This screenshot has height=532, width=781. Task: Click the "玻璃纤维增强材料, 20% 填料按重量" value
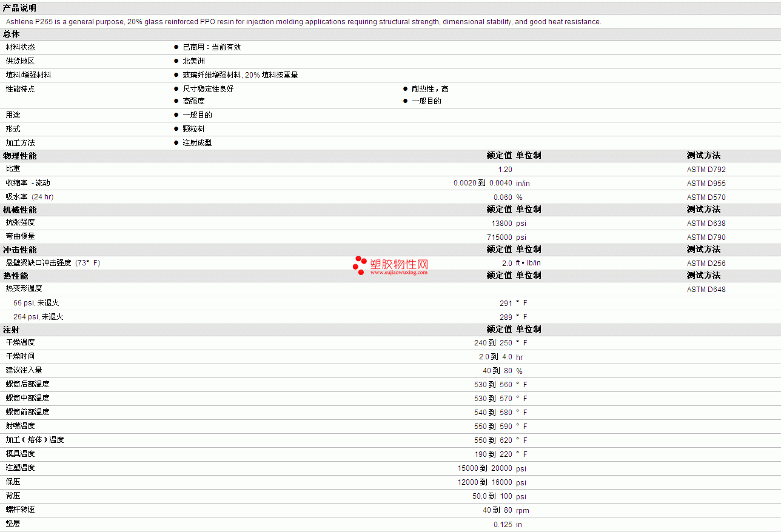[240, 75]
